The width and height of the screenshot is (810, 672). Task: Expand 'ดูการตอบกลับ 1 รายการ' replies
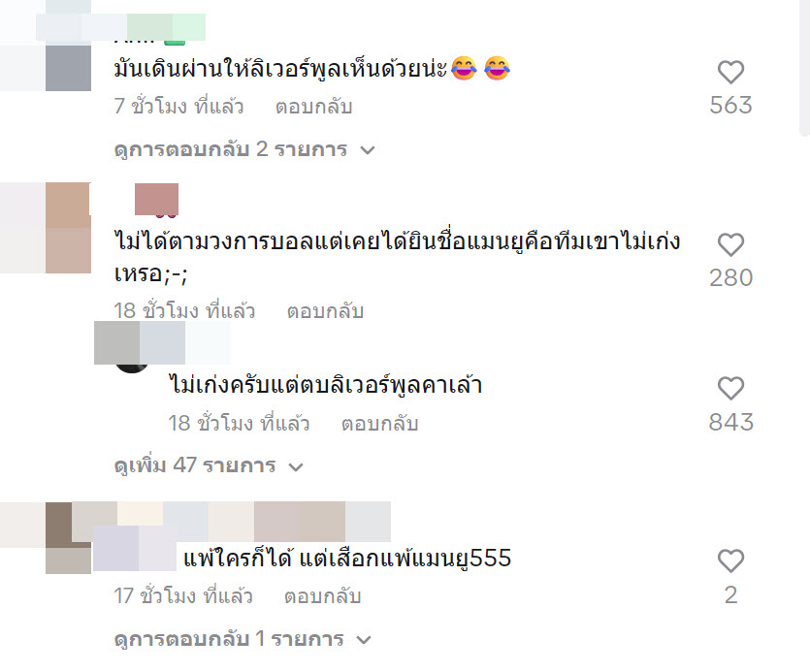[x=243, y=639]
